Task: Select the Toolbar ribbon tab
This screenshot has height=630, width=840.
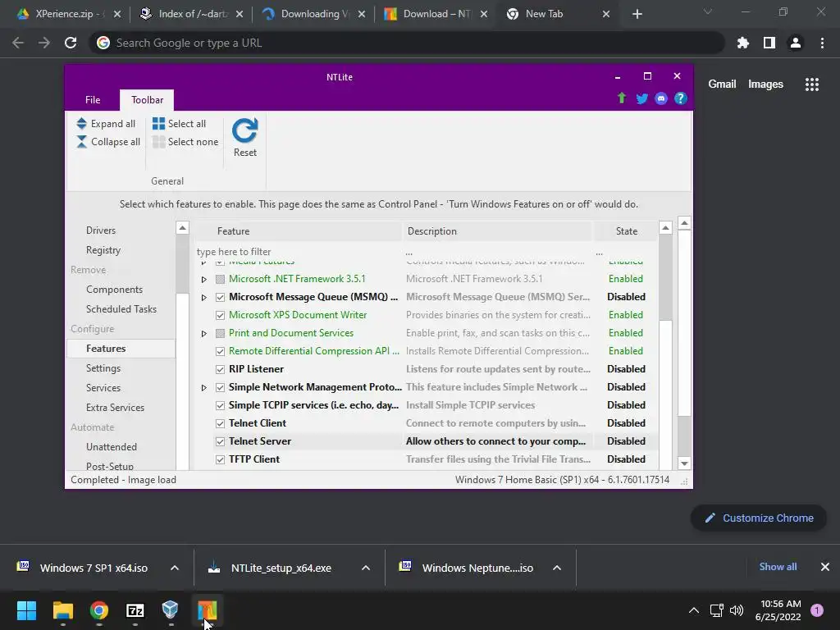Action: 148,99
